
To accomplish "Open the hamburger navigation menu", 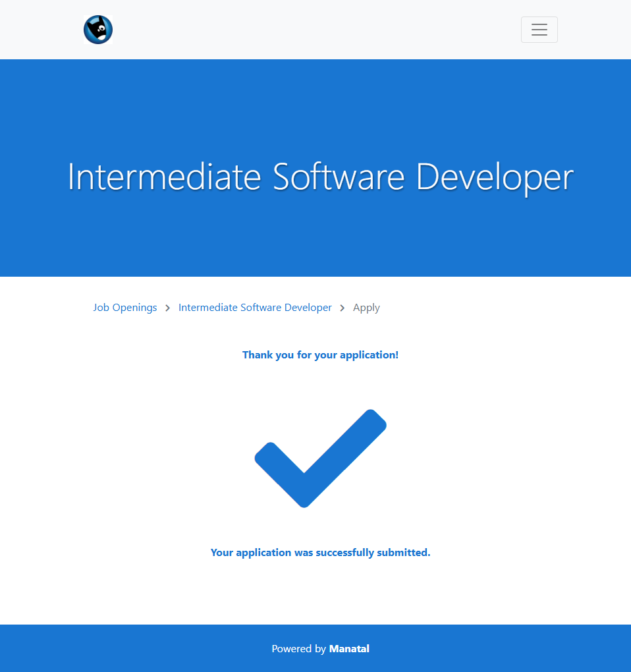I will pos(539,30).
